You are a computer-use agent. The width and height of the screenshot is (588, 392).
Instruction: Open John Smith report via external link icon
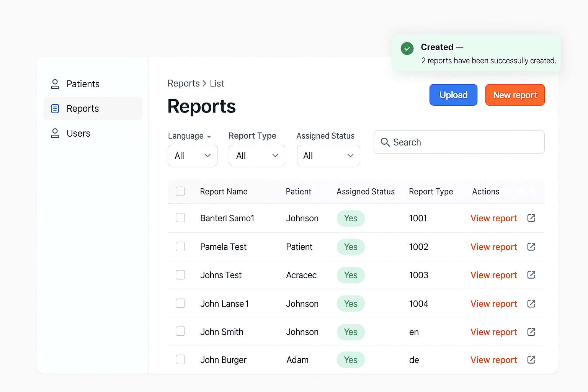point(531,332)
